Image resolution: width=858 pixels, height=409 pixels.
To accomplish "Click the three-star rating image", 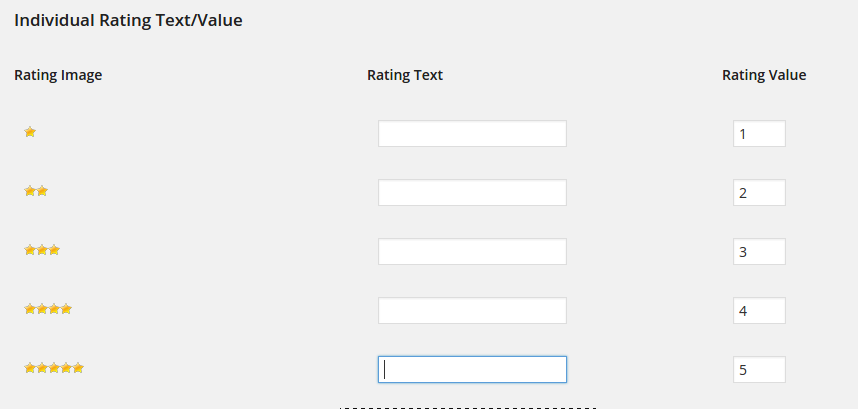I will tap(42, 250).
